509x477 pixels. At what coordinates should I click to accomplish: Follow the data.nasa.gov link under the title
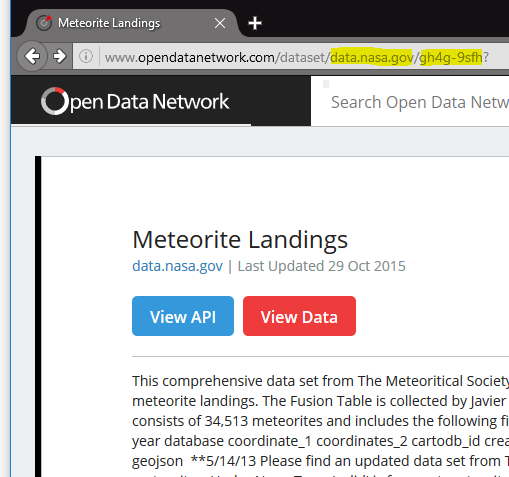click(x=177, y=266)
